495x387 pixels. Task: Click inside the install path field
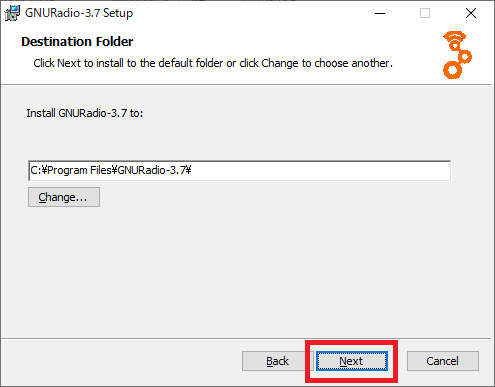239,170
